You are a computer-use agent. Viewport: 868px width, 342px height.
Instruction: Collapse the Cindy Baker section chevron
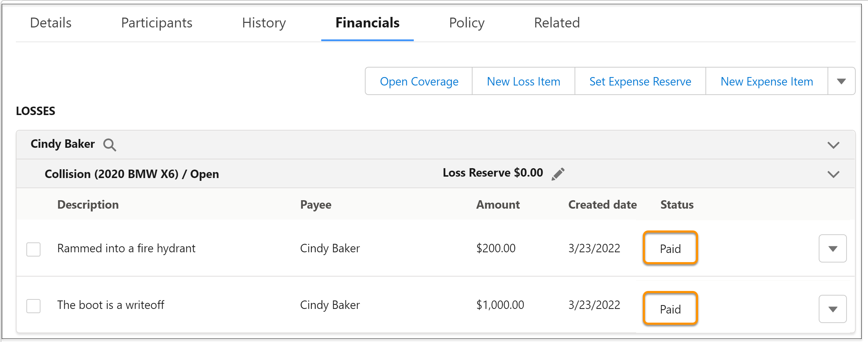833,145
